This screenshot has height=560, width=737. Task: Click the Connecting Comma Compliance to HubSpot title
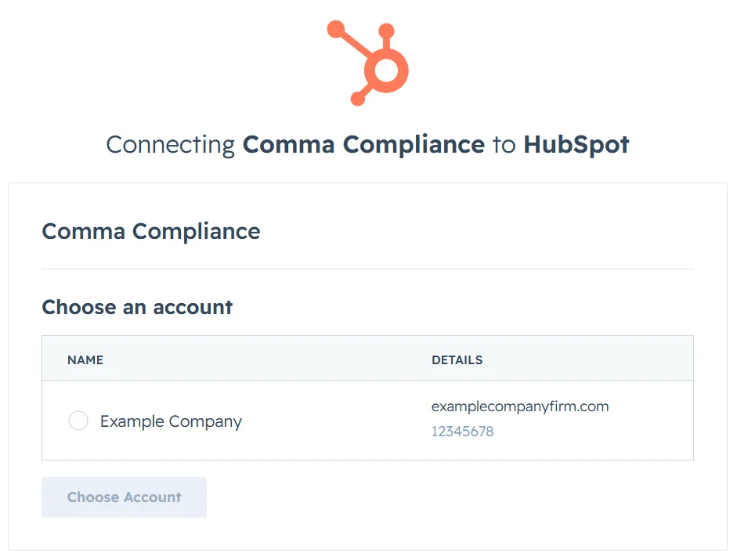click(367, 144)
